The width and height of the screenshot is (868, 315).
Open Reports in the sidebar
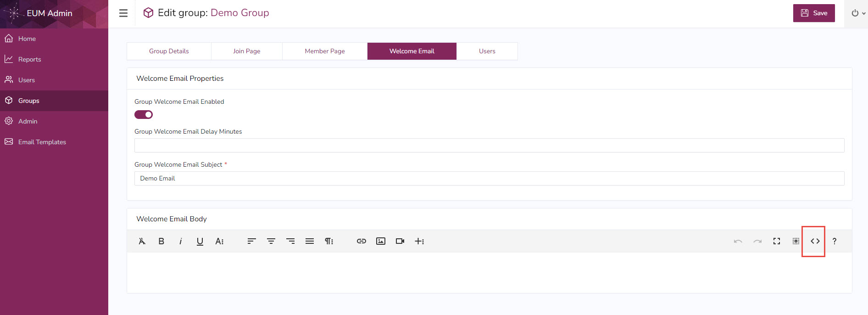point(54,59)
